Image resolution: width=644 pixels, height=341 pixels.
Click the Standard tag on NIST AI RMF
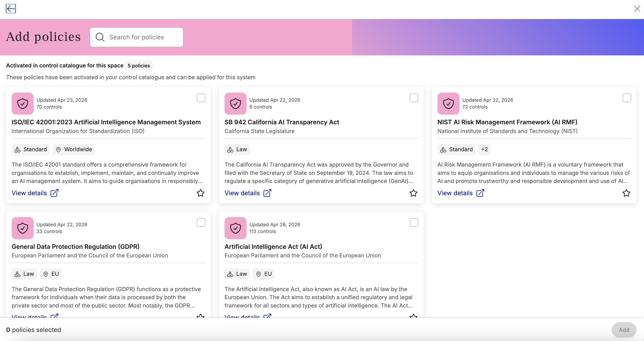[x=456, y=149]
